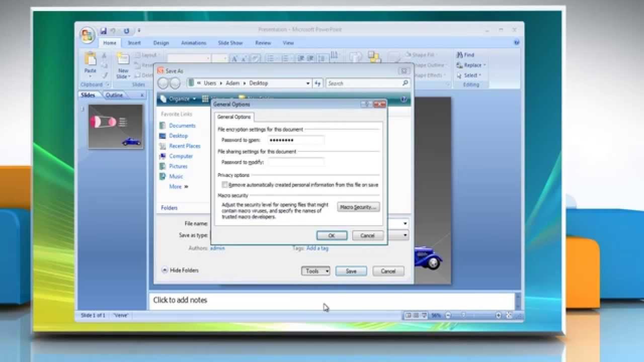Click the search magnifier in Save As

click(405, 83)
